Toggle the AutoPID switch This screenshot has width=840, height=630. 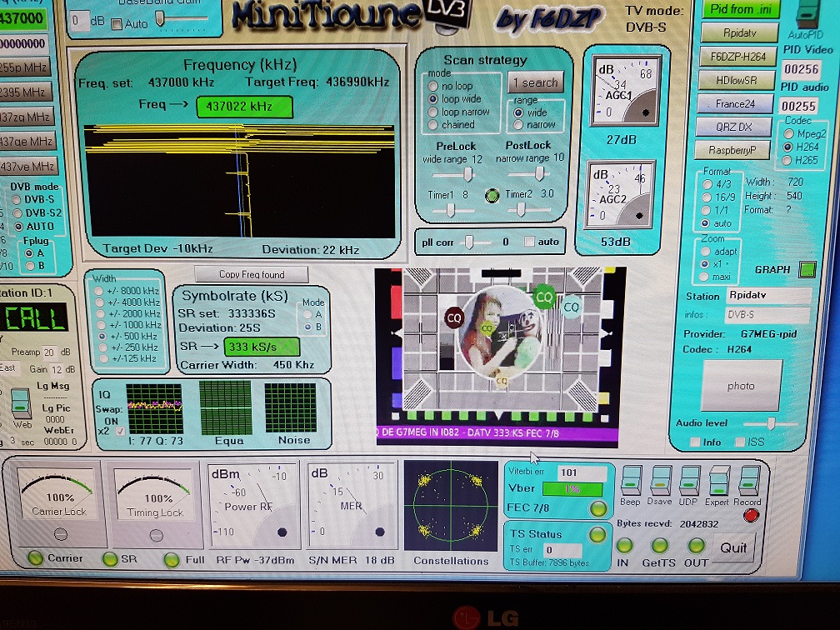point(806,15)
